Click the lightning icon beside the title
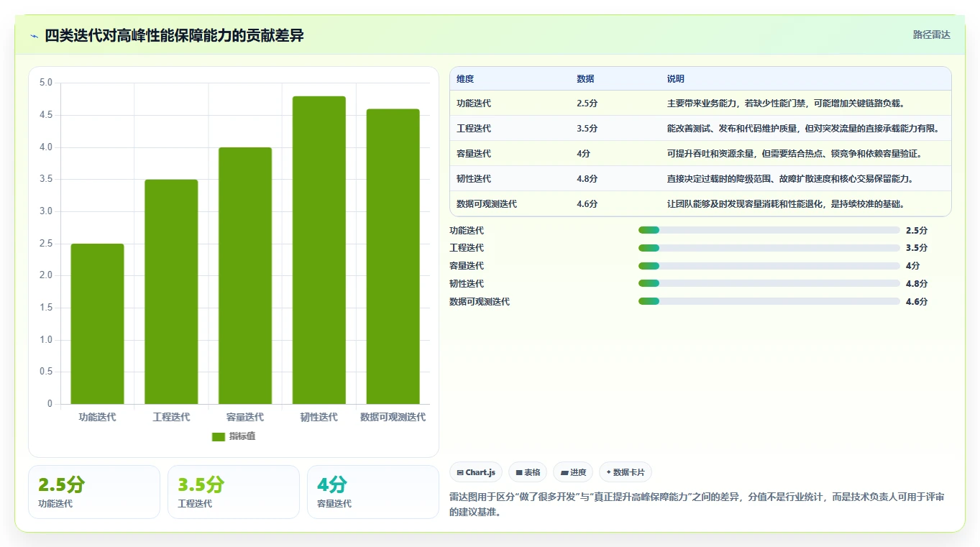 (x=34, y=36)
